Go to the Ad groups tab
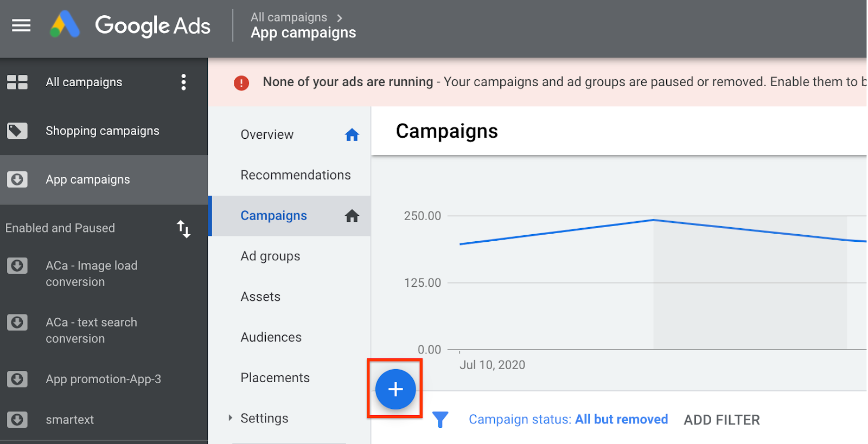Image resolution: width=868 pixels, height=444 pixels. point(270,256)
